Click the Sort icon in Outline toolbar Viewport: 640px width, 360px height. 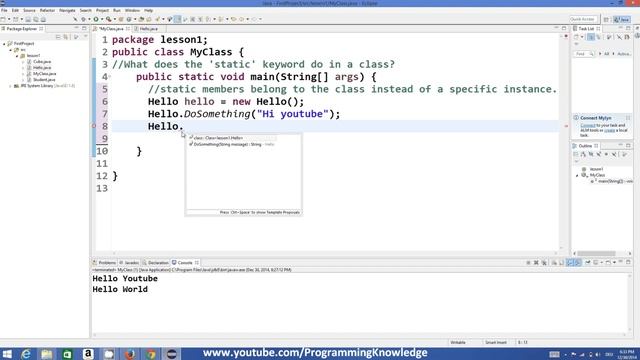tap(583, 154)
